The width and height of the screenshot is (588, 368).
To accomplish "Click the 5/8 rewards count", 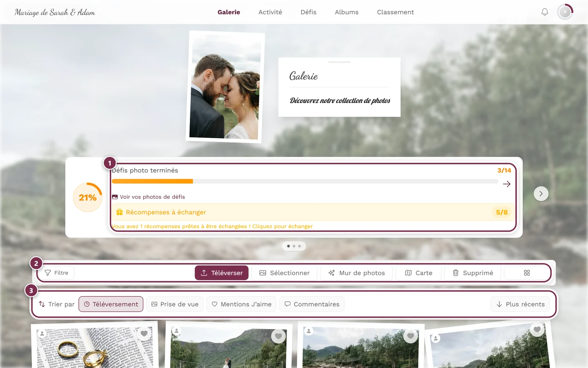I will [x=502, y=212].
